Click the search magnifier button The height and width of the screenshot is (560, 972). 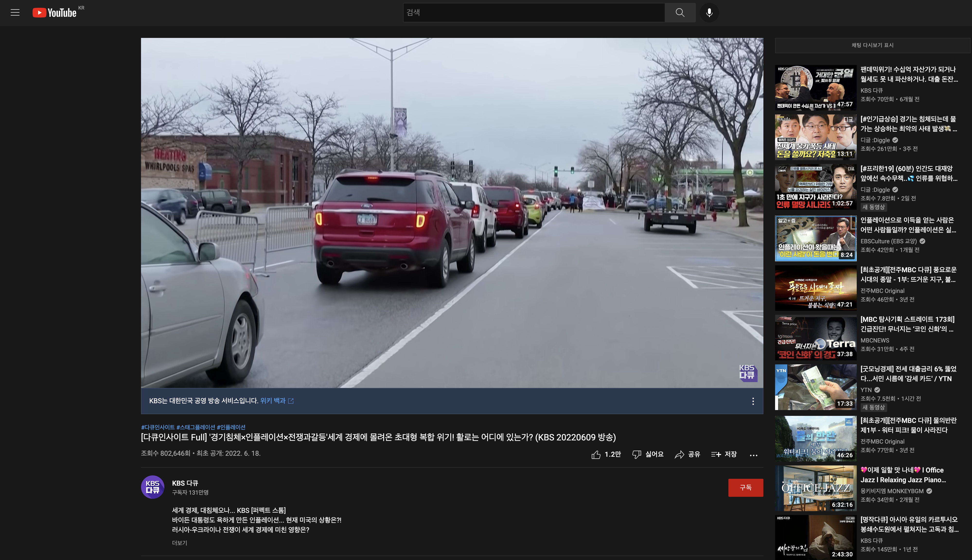point(680,12)
